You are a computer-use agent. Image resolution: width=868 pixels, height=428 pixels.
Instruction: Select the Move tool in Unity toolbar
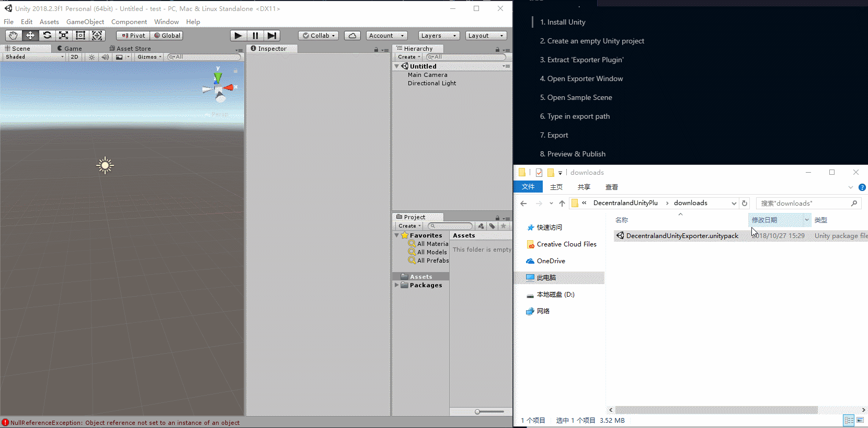coord(30,36)
